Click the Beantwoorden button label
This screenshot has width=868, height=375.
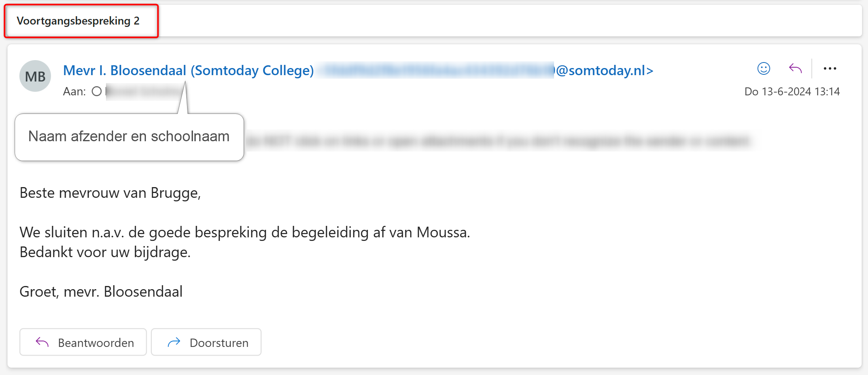point(96,343)
